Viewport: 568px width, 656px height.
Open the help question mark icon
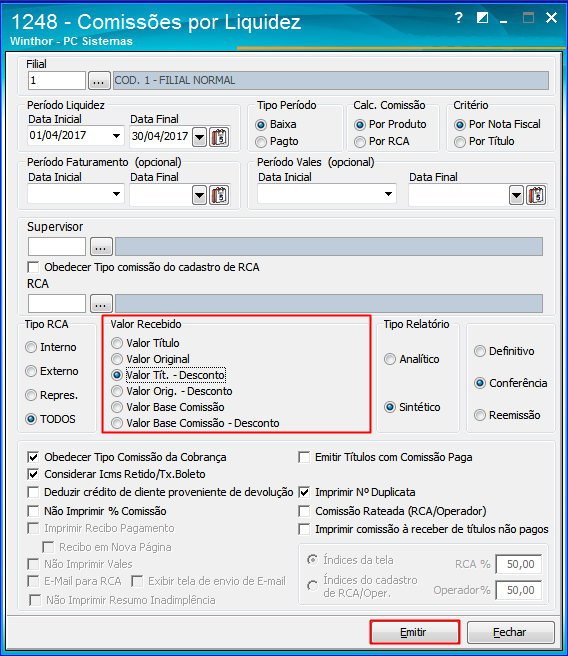(459, 18)
